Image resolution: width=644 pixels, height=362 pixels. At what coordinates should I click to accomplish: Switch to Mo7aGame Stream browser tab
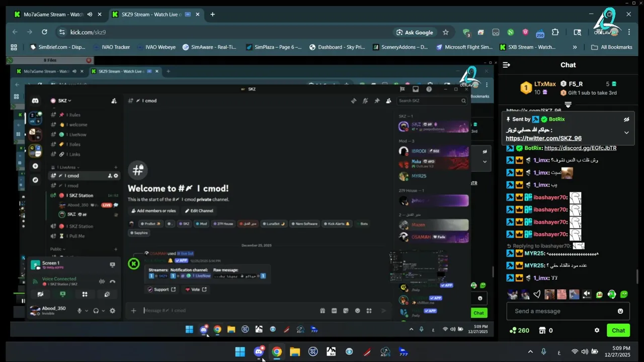(54, 15)
